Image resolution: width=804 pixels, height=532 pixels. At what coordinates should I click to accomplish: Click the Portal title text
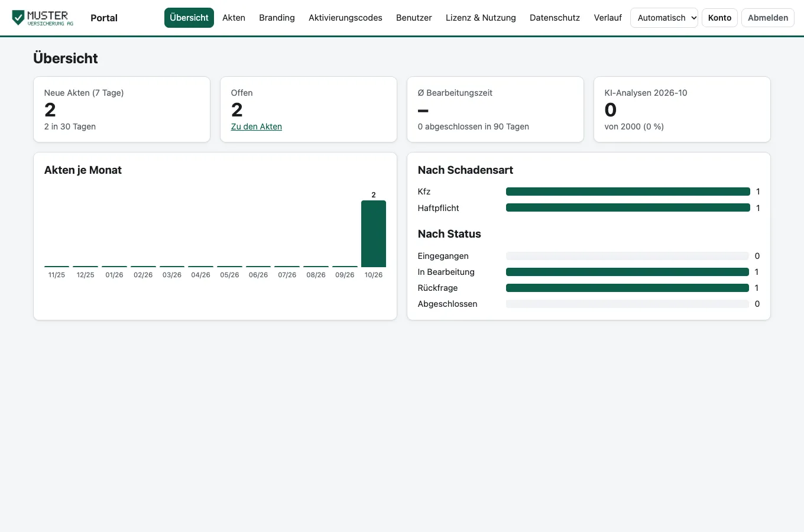(104, 18)
